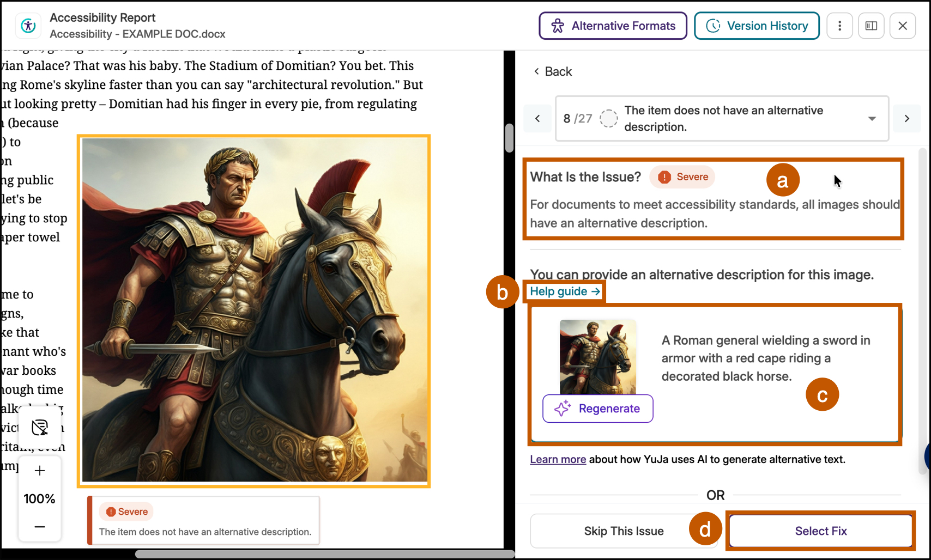Toggle the side panel layout icon
931x560 pixels.
click(x=871, y=26)
